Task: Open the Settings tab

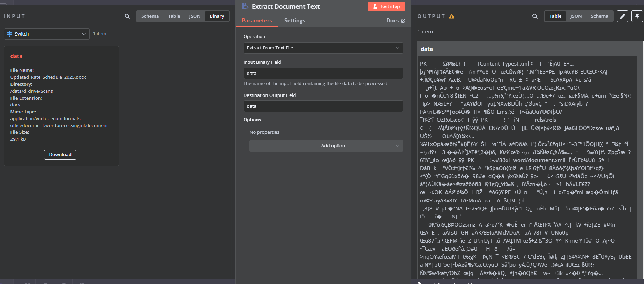Action: click(x=294, y=21)
